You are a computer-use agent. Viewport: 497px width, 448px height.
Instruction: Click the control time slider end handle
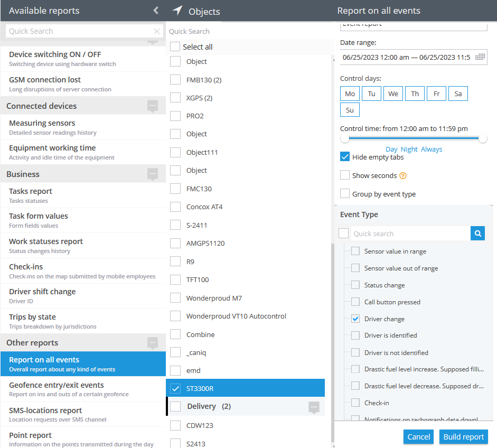(x=483, y=138)
